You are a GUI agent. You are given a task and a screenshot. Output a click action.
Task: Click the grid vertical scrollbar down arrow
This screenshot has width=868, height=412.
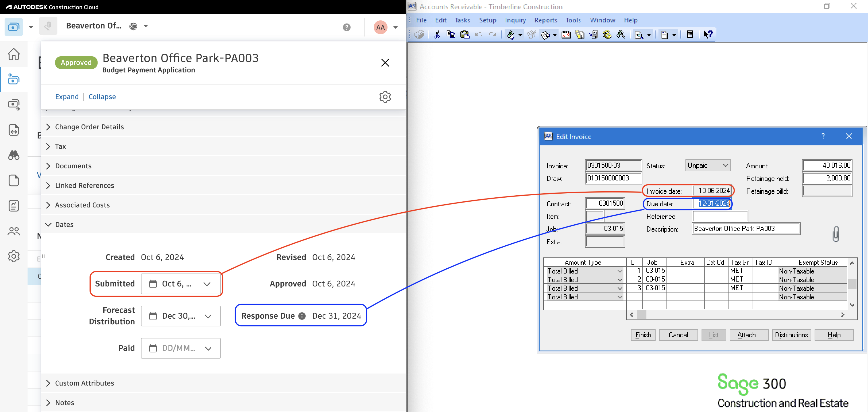852,305
